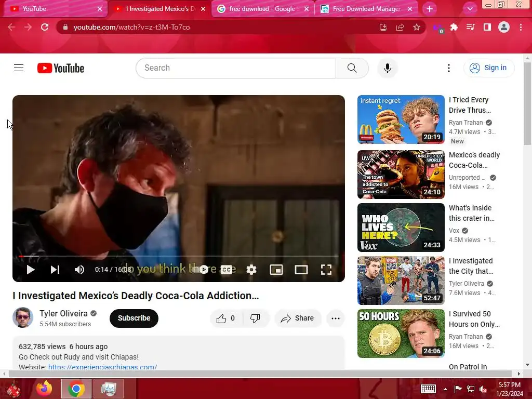Subscribe to Tyler Oliveira
Image resolution: width=532 pixels, height=399 pixels.
[x=134, y=318]
